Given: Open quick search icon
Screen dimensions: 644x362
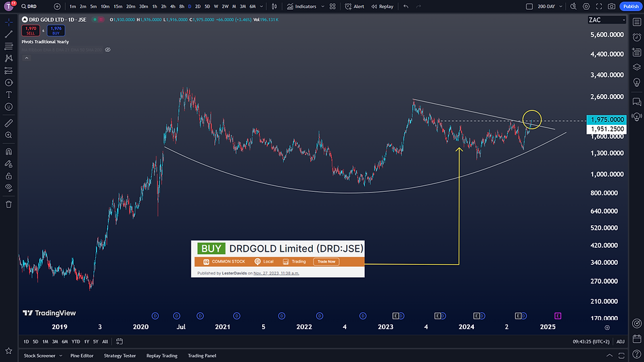Looking at the screenshot, I should click(x=573, y=6).
